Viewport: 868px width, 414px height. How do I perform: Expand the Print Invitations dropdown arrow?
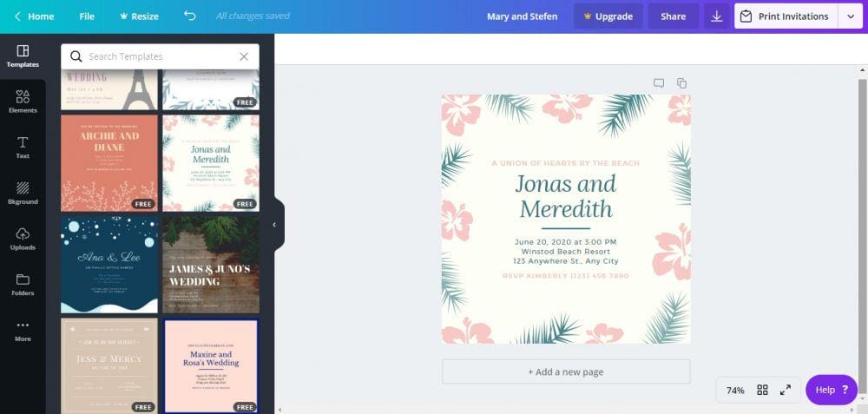click(x=851, y=16)
